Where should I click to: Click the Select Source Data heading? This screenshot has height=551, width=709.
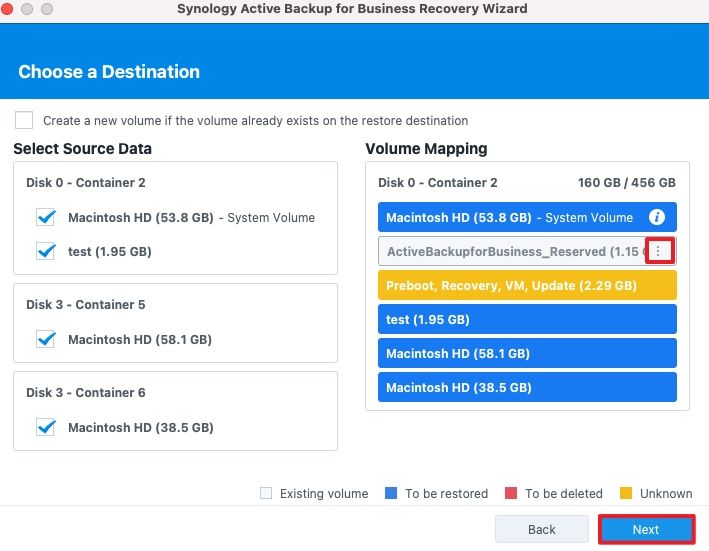point(83,149)
